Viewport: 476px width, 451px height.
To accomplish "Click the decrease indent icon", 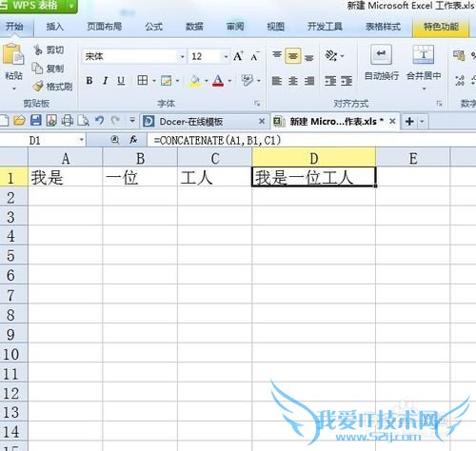I will 330,81.
